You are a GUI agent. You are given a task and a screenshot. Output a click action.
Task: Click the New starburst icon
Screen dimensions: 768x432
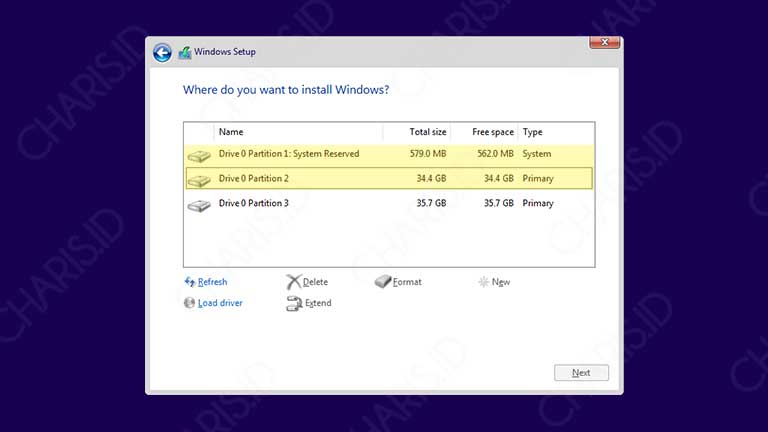pyautogui.click(x=483, y=282)
